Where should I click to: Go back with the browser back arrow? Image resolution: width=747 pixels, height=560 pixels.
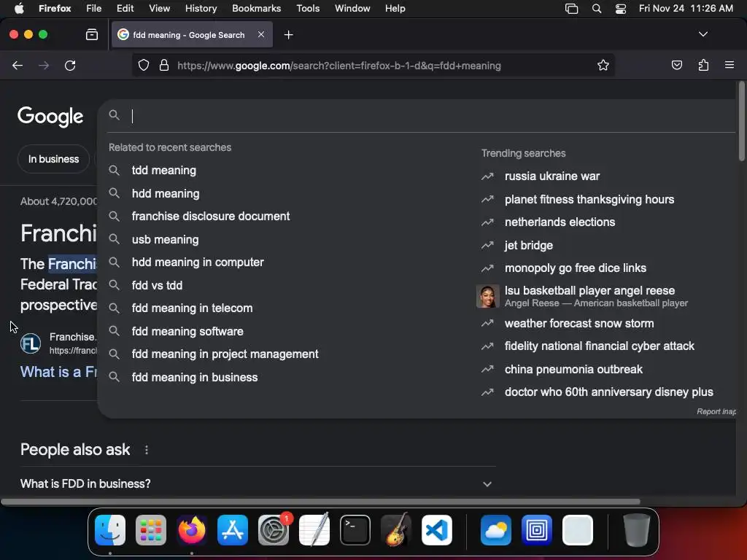pos(18,65)
